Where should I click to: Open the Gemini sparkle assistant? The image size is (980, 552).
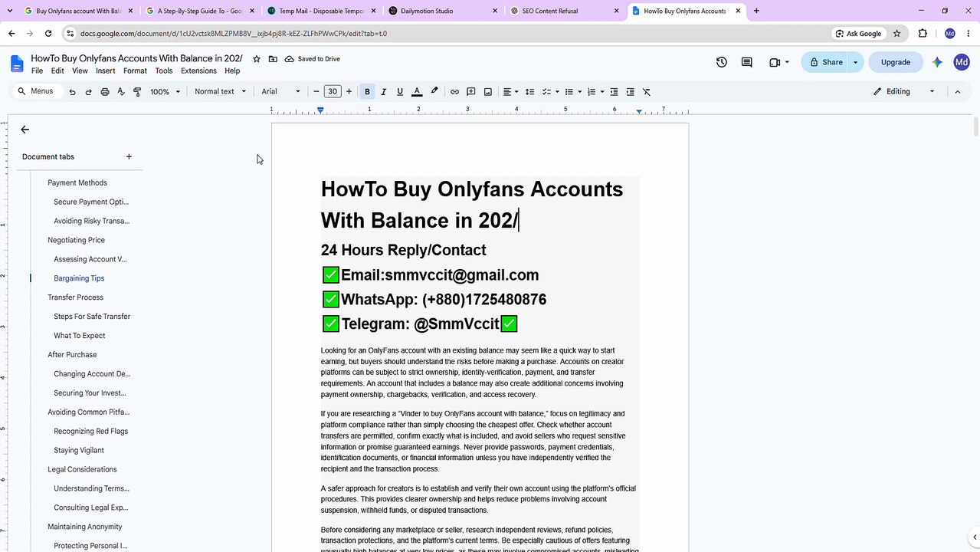(937, 62)
